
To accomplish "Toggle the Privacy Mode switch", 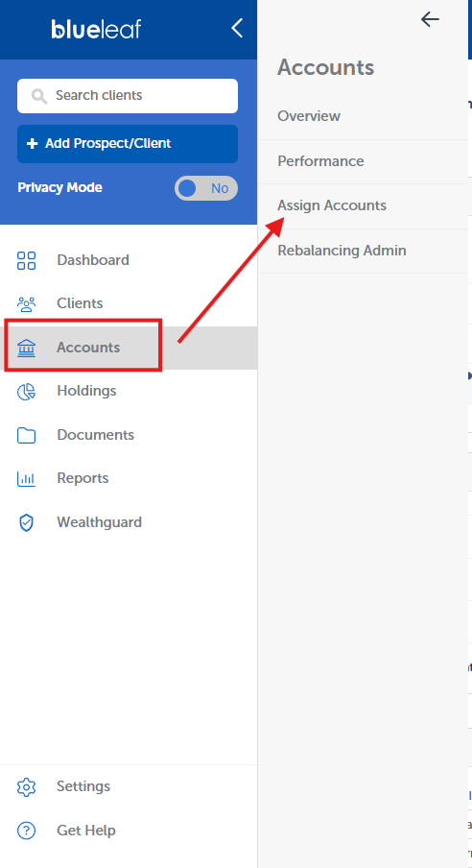I will click(x=206, y=188).
